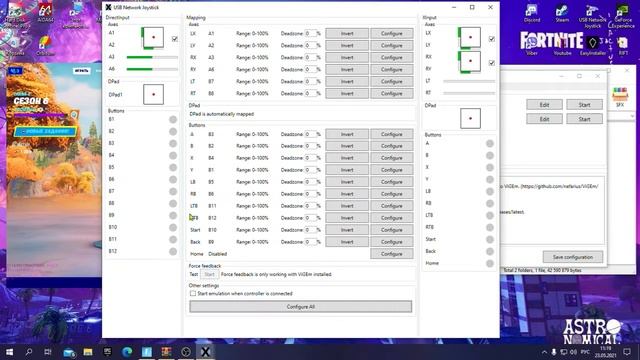Image resolution: width=640 pixels, height=360 pixels.
Task: Click Configure for the LY axis
Action: click(x=392, y=45)
